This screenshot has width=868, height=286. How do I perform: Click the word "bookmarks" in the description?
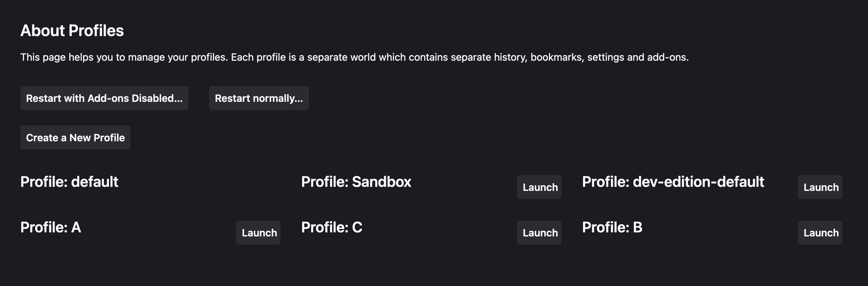(x=557, y=57)
